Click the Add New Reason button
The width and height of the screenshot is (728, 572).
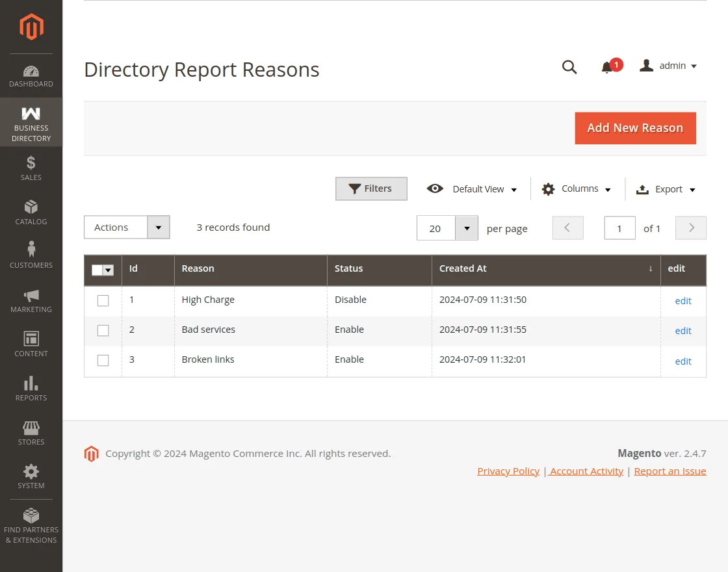[x=635, y=128]
